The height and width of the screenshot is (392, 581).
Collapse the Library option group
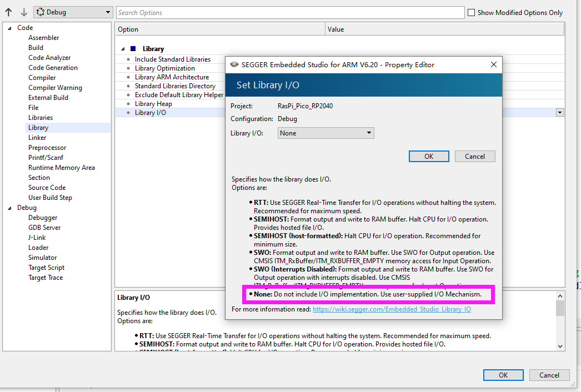123,49
